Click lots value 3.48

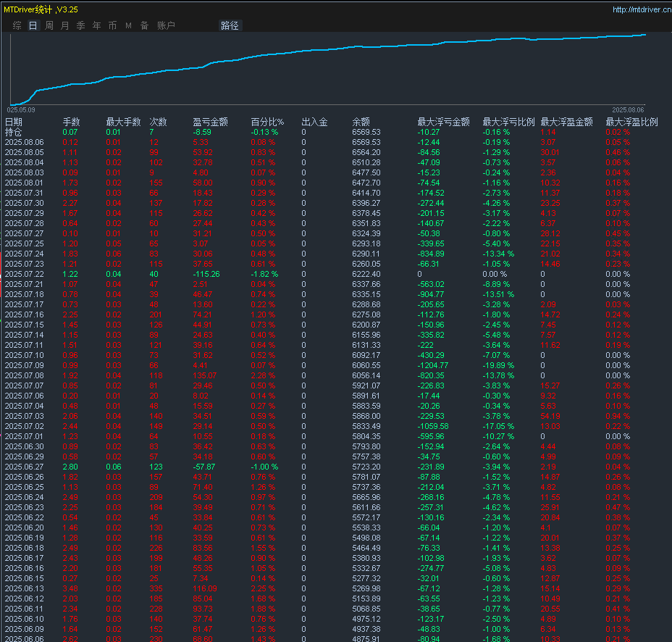pyautogui.click(x=70, y=588)
